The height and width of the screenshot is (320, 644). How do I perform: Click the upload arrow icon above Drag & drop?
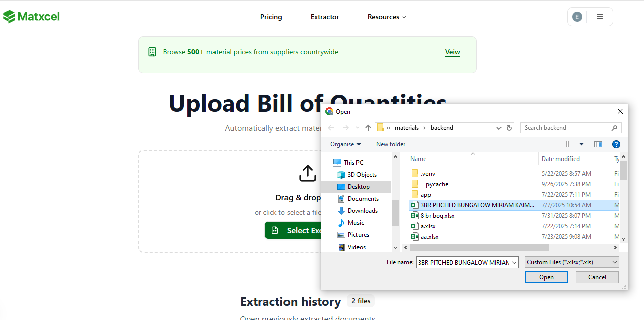coord(307,173)
